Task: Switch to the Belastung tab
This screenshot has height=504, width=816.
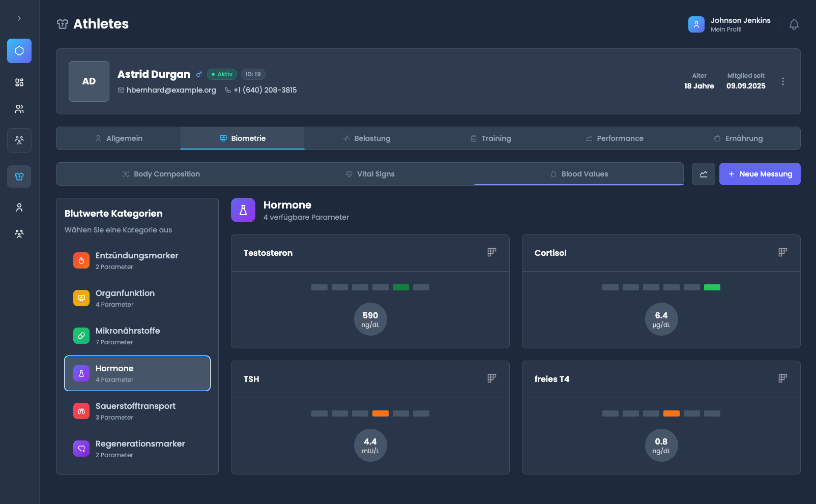Action: (x=367, y=138)
